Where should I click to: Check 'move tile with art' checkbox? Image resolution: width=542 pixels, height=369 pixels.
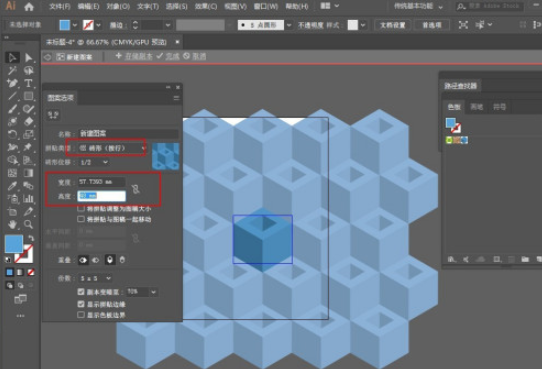pos(81,219)
